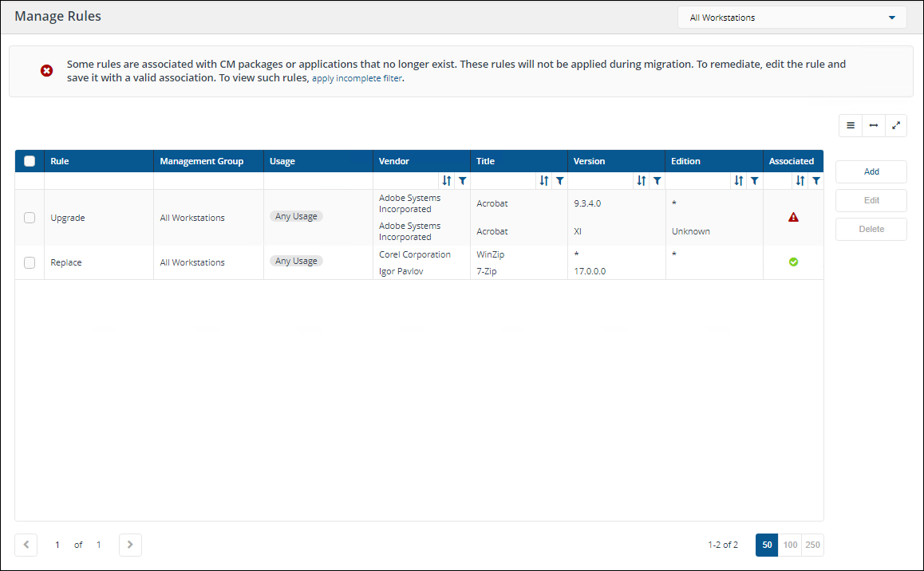Click the green check icon on Replace rule
Image resolution: width=924 pixels, height=571 pixels.
(x=793, y=262)
